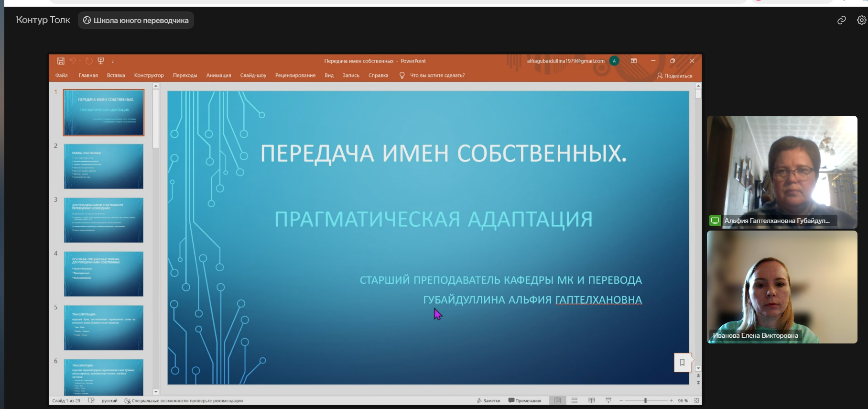Click the Save icon in quick access toolbar
Viewport: 868px width, 409px height.
(61, 61)
